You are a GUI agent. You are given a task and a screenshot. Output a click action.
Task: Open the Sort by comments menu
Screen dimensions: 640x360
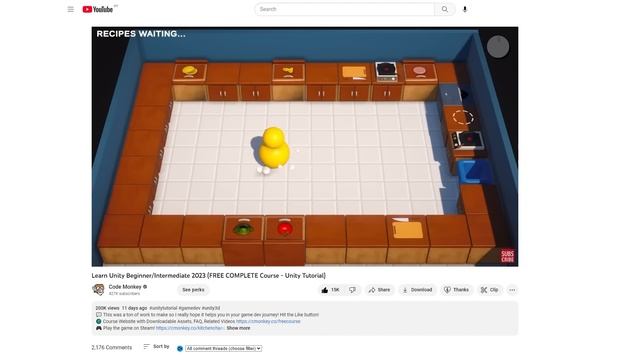pyautogui.click(x=156, y=347)
